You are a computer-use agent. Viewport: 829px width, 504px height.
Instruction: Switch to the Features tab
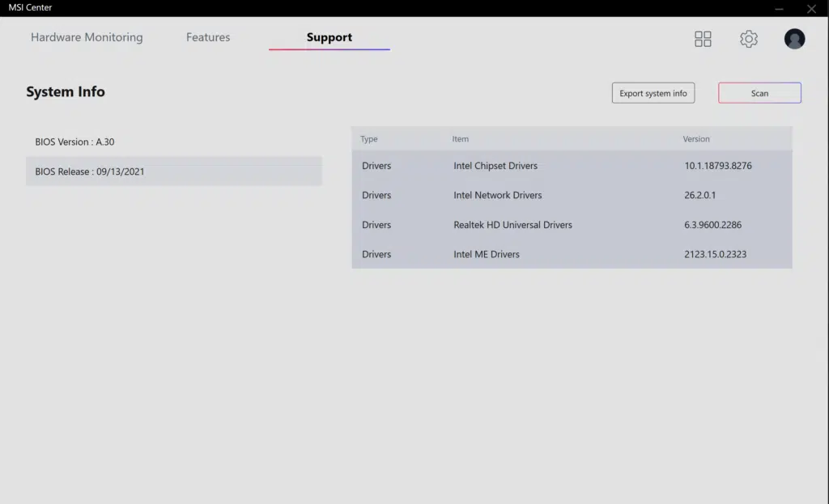(208, 37)
